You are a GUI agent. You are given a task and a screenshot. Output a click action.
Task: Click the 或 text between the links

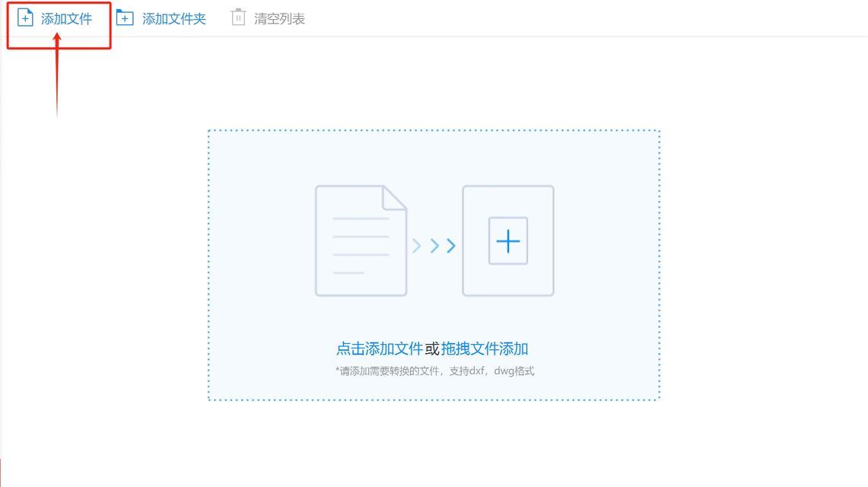[432, 349]
